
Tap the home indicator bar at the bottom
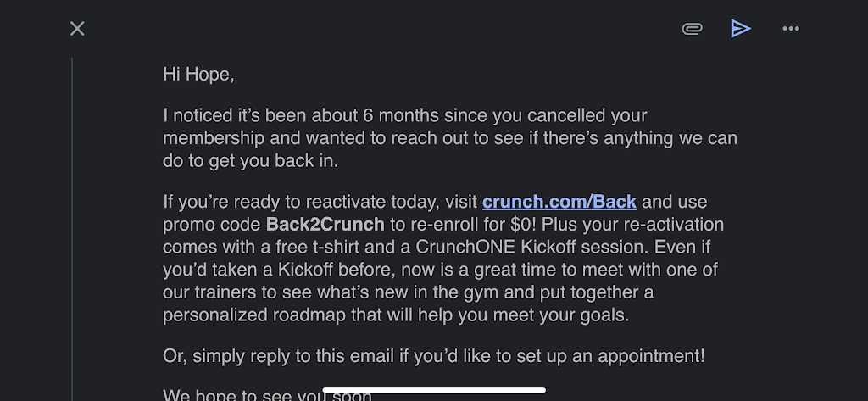coord(434,390)
